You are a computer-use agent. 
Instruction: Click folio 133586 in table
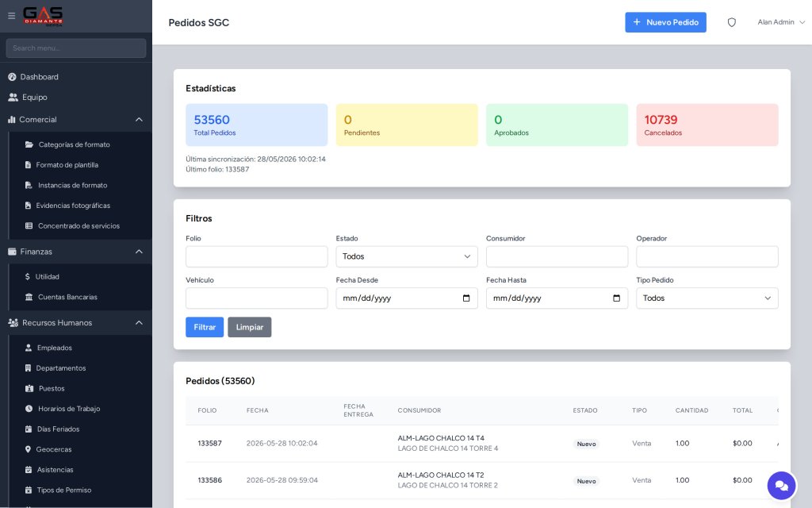tap(209, 480)
